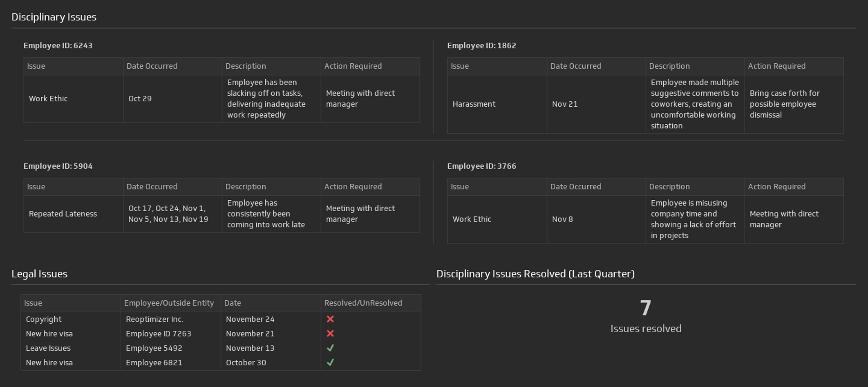Click the Oct 29 date cell

(x=172, y=99)
